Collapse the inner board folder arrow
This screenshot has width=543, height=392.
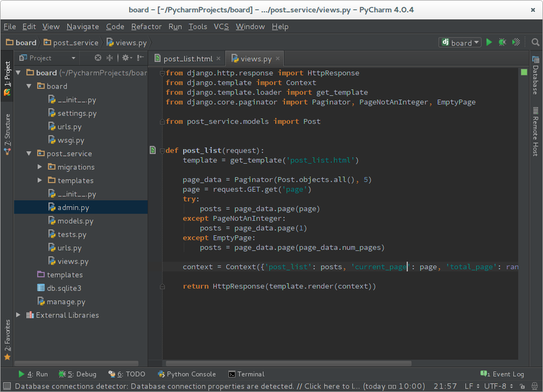click(x=29, y=86)
